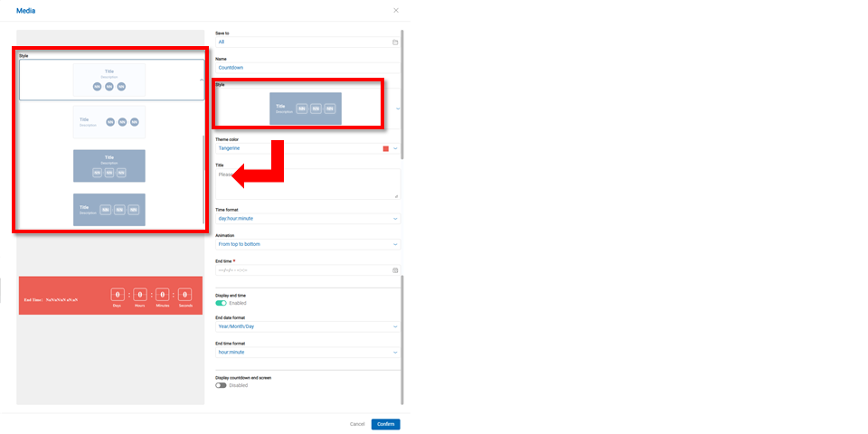Select the light style with centered title
868x434 pixels.
[108, 80]
